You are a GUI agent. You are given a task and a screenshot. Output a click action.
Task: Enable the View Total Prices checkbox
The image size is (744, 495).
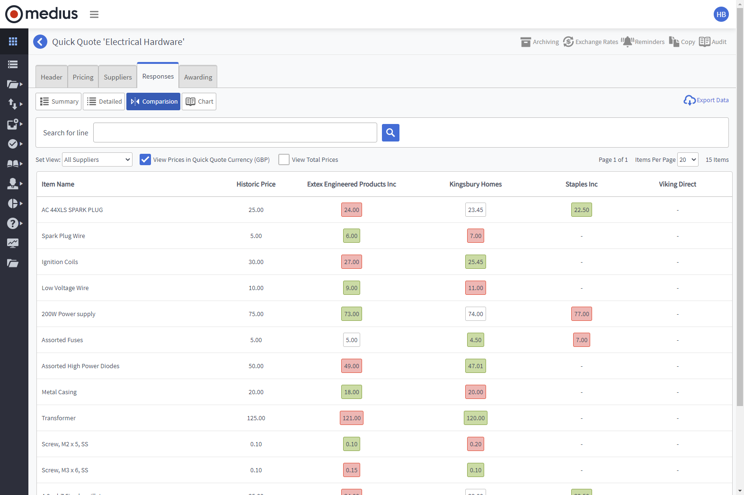pos(284,160)
